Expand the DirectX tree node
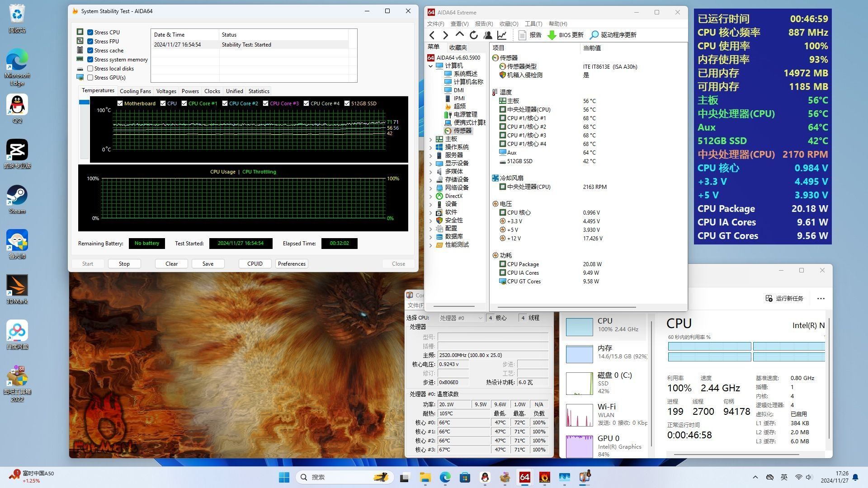The width and height of the screenshot is (868, 488). pos(431,196)
